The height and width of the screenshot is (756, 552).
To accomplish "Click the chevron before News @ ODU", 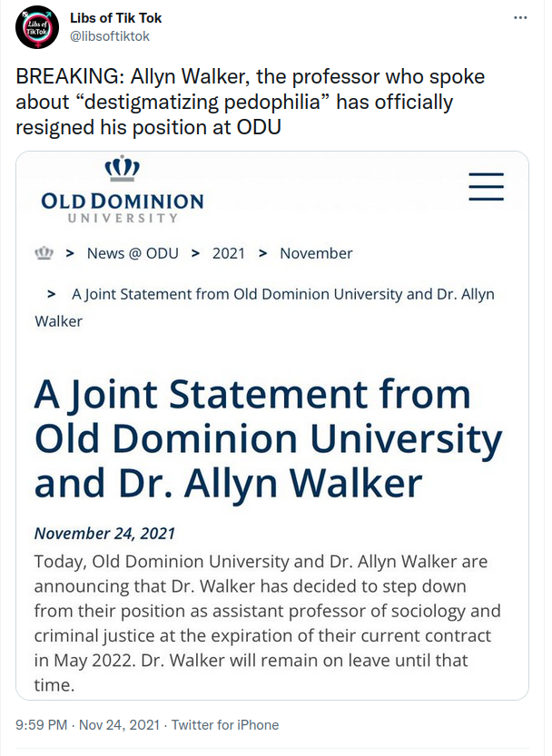I will [70, 253].
